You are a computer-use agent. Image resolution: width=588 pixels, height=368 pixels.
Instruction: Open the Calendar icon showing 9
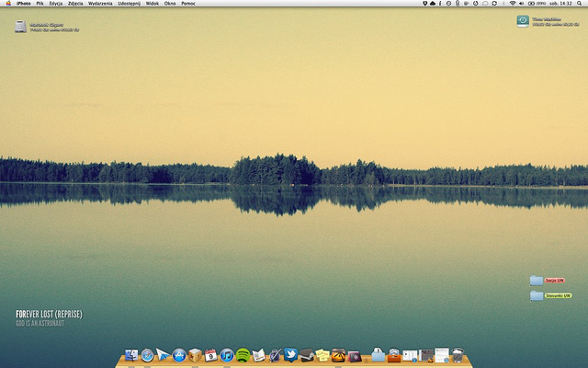pos(210,355)
